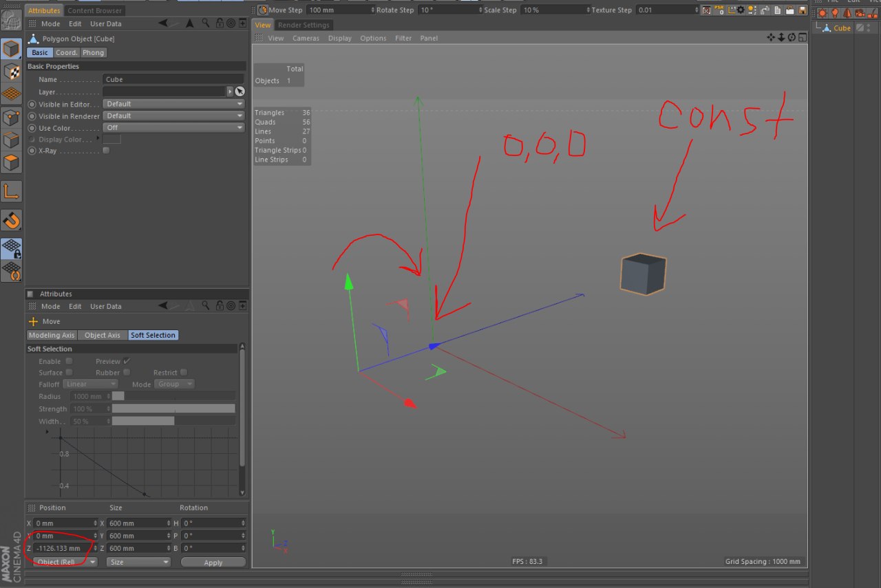The width and height of the screenshot is (881, 588).
Task: Toggle the Soft Selection Enable checkbox
Action: [x=69, y=361]
